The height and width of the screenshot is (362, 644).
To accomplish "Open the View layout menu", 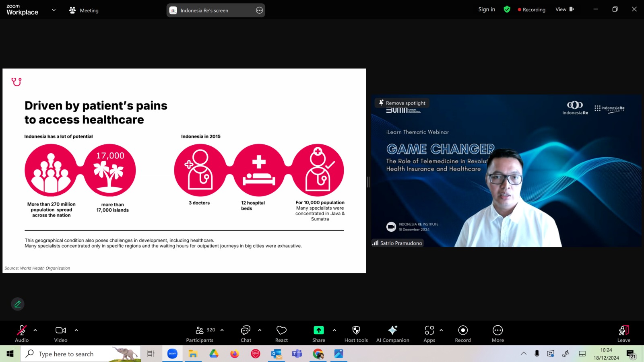I will 564,9.
